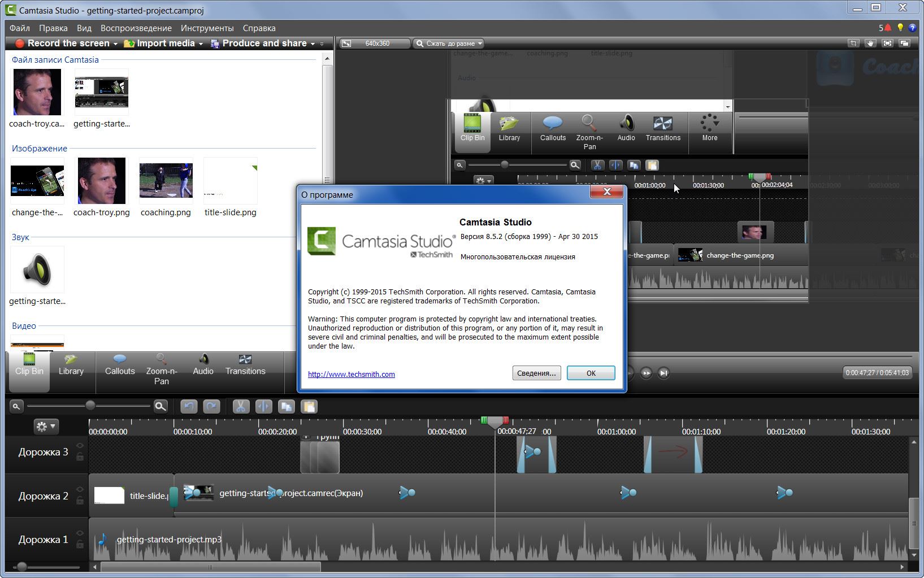
Task: Open the Вид menu
Action: [84, 28]
